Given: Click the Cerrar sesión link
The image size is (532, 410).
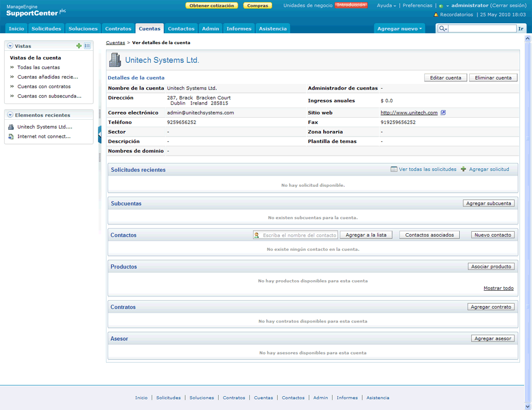Looking at the screenshot, I should pyautogui.click(x=508, y=5).
